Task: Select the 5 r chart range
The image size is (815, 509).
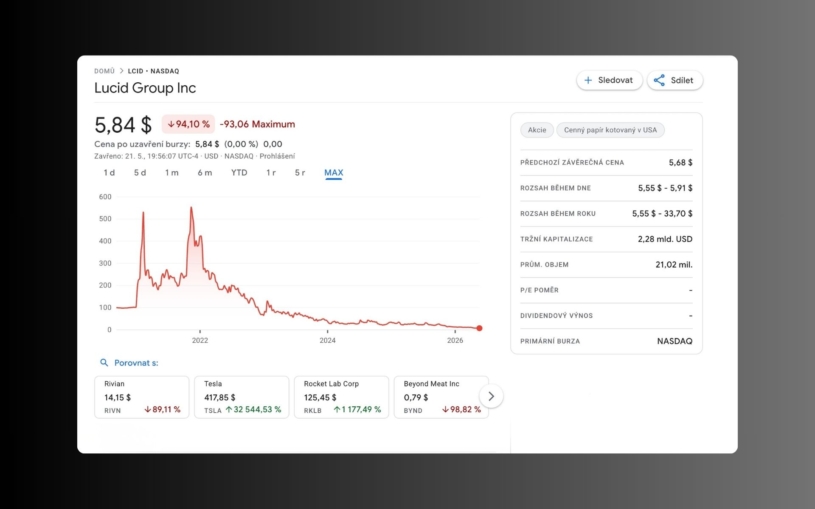Action: (300, 173)
